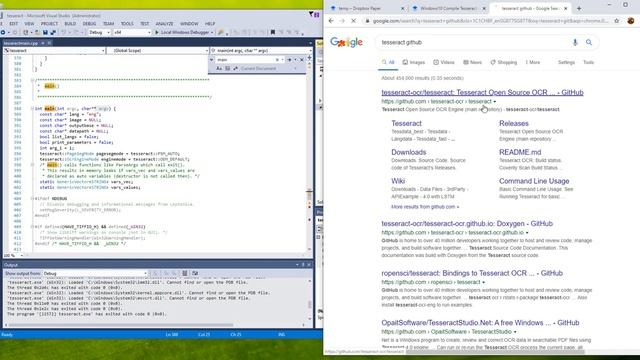Open More search categories menu
The height and width of the screenshot is (360, 640).
[x=533, y=62]
